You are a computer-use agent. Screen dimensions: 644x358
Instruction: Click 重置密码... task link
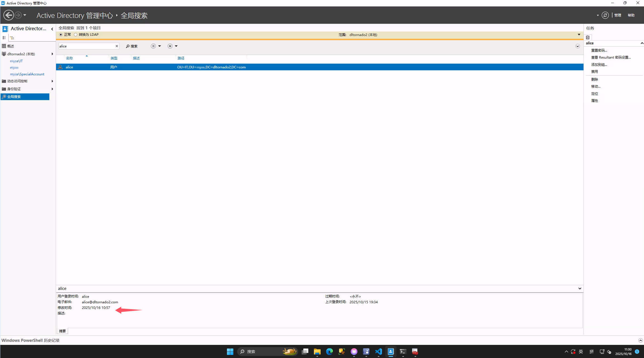[x=599, y=50]
